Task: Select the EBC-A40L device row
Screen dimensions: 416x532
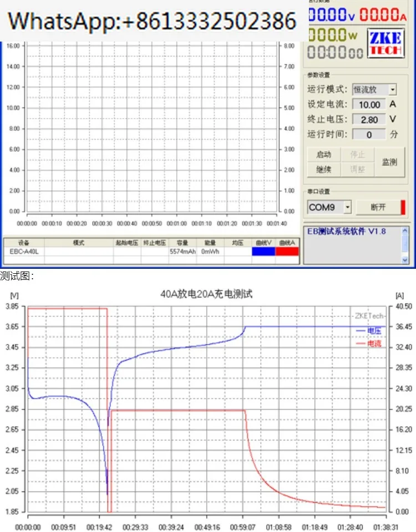Action: point(151,252)
